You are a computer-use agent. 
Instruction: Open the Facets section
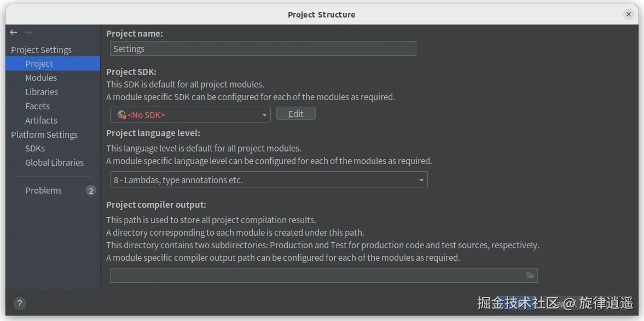pyautogui.click(x=37, y=107)
